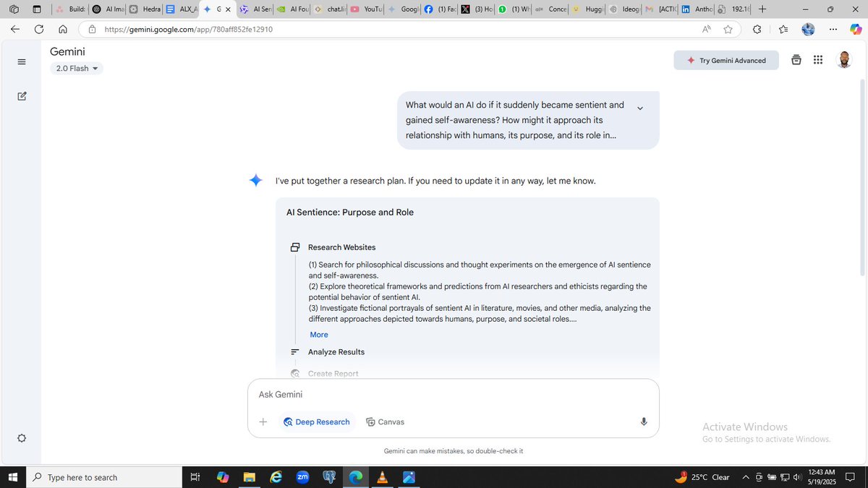Click the plus icon to add files
This screenshot has width=868, height=488.
click(x=263, y=421)
